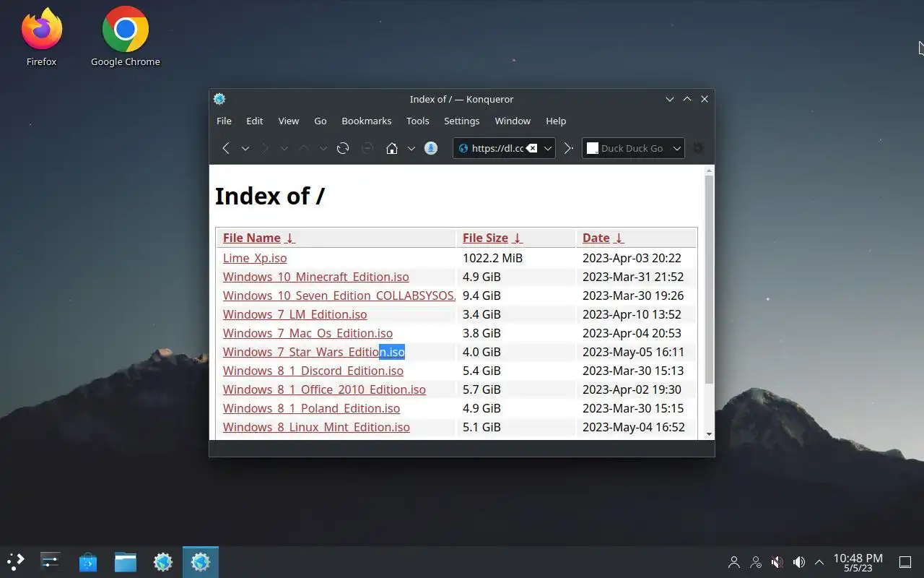Click the Go arrow next to the URL bar

click(568, 148)
